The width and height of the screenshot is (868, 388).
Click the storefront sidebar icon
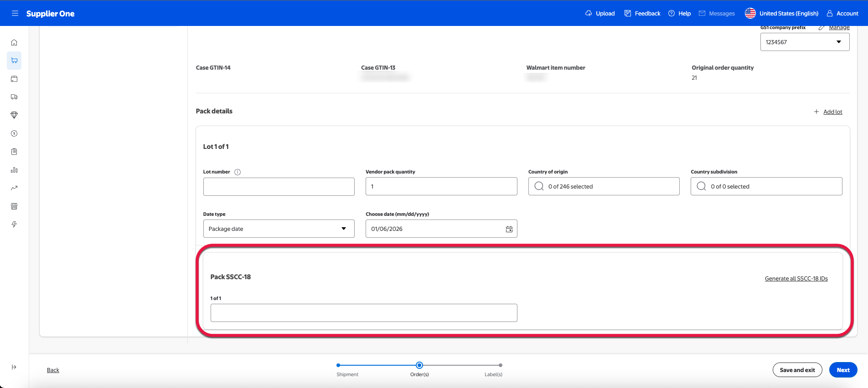coord(14,206)
